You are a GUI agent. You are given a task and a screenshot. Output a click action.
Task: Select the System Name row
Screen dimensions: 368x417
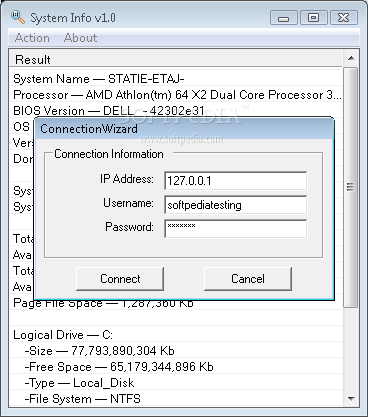click(x=176, y=79)
